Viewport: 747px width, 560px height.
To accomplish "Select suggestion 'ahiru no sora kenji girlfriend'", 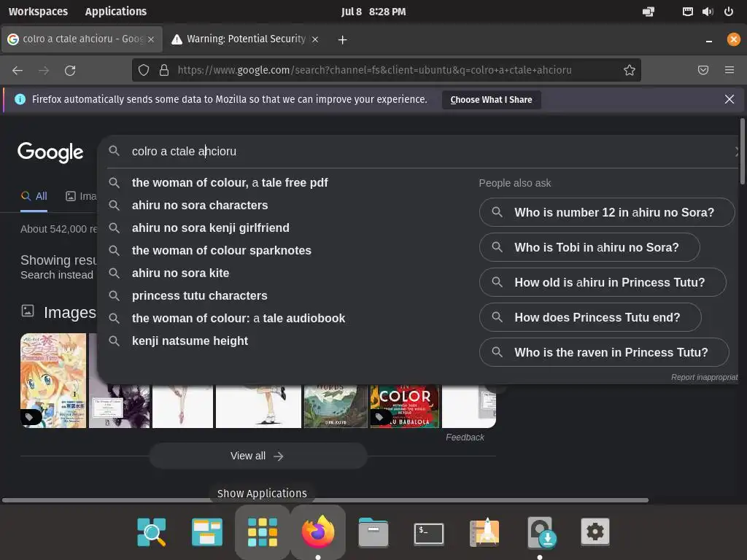I will (211, 228).
